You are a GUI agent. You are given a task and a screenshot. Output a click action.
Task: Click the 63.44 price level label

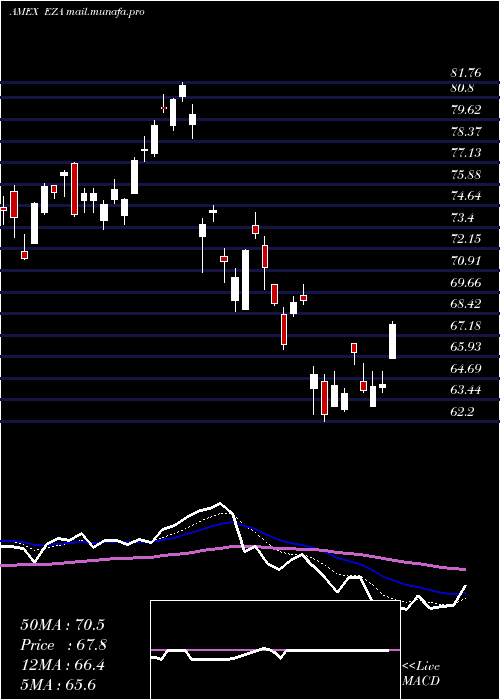(x=466, y=390)
